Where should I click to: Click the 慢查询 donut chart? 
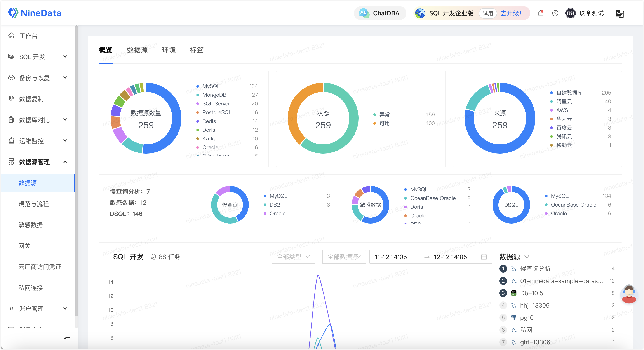coord(230,205)
